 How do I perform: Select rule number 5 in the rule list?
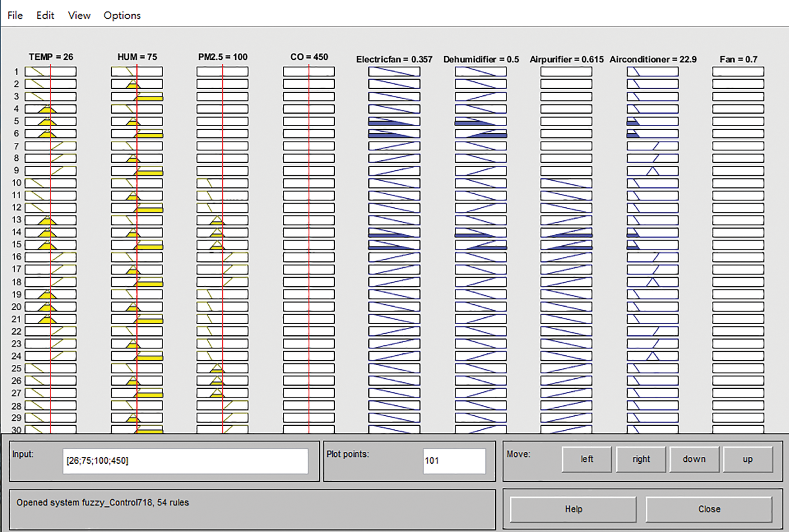pyautogui.click(x=16, y=121)
